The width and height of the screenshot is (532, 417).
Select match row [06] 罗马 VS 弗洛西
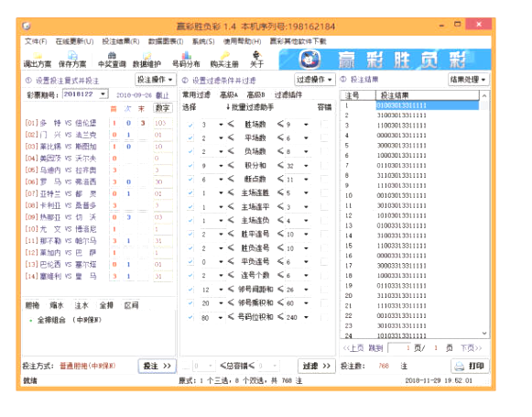tap(60, 182)
